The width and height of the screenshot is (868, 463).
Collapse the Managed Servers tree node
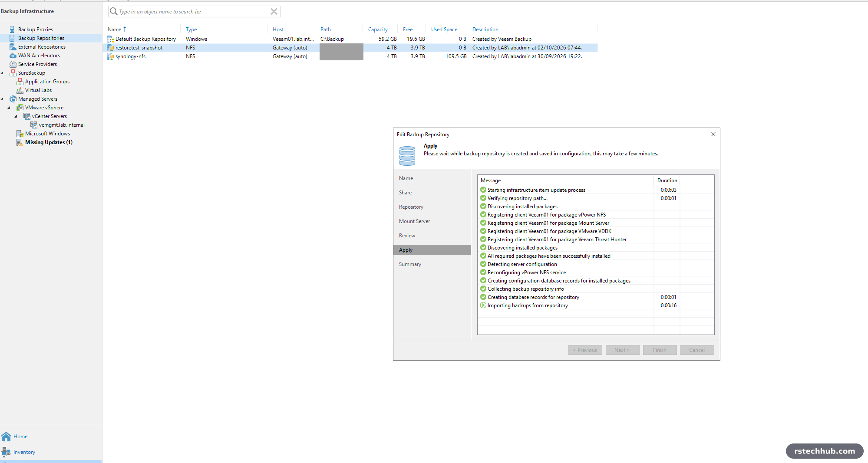pos(2,99)
